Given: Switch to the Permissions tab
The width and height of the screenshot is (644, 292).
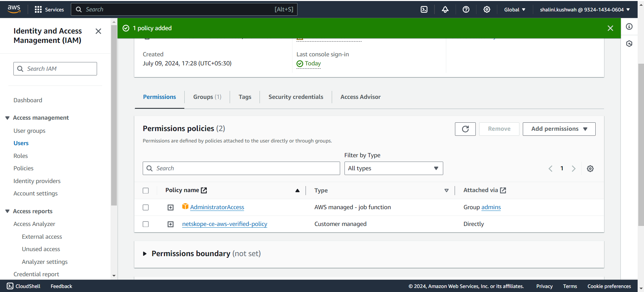Looking at the screenshot, I should 159,97.
